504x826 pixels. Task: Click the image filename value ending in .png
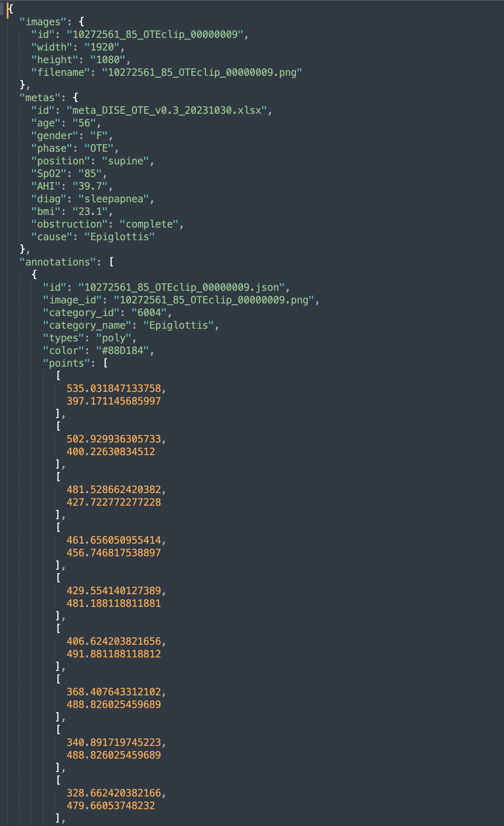pyautogui.click(x=202, y=72)
